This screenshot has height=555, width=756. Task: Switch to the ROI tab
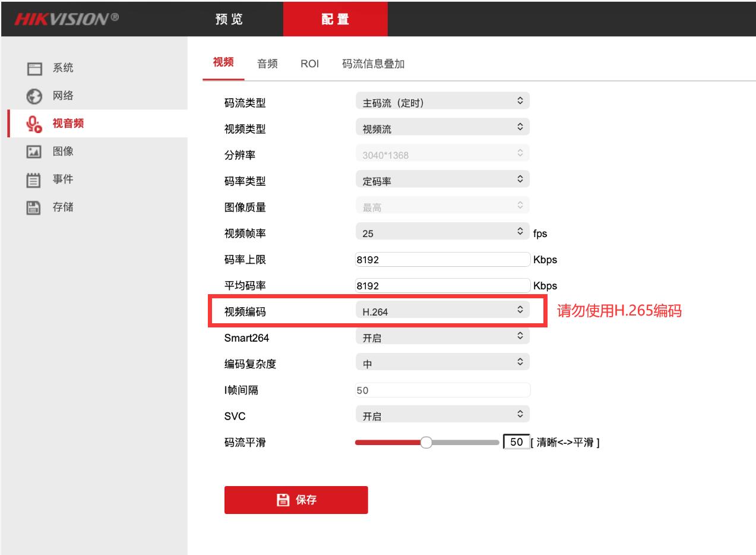309,64
